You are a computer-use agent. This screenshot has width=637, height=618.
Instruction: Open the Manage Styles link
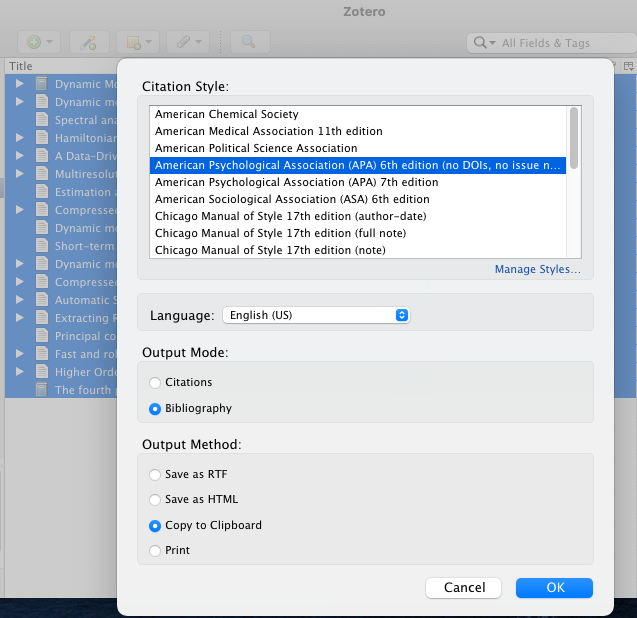pyautogui.click(x=537, y=269)
